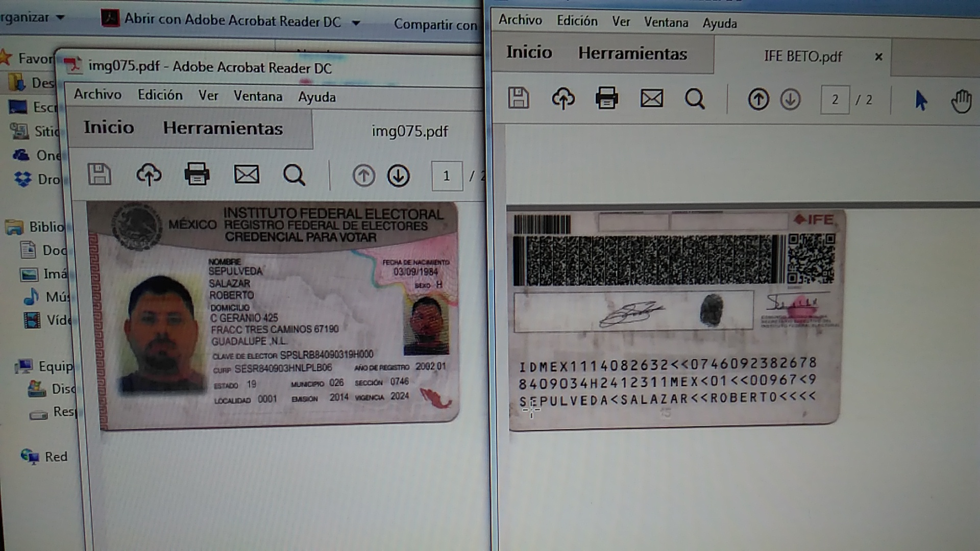Go to previous page in IFE BETO.pdf
Screen dimensions: 980x551
point(758,99)
